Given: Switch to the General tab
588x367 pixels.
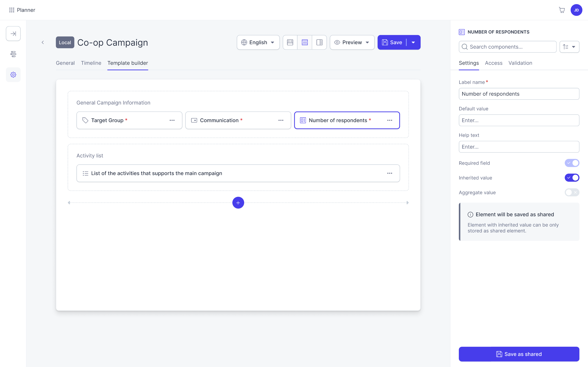Looking at the screenshot, I should [65, 63].
